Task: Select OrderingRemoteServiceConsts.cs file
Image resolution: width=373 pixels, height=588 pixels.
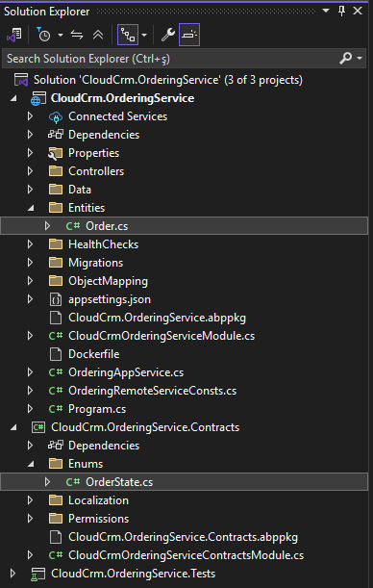Action: [x=153, y=391]
